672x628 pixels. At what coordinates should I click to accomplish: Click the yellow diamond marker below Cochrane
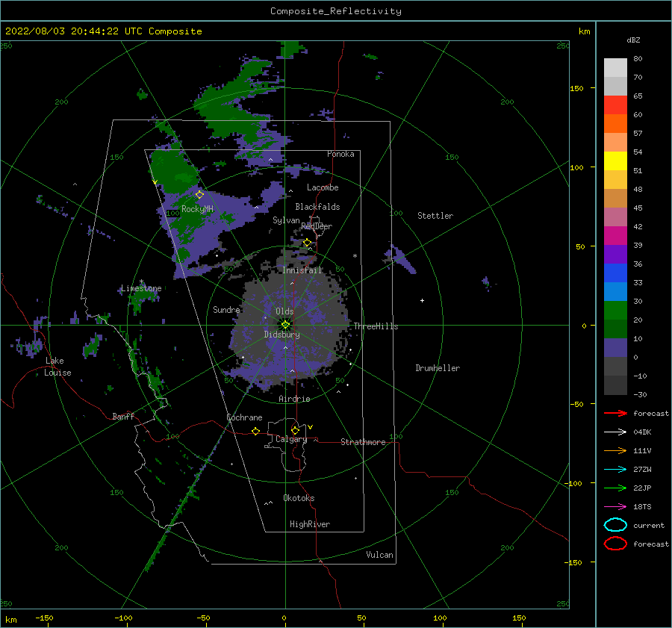point(256,431)
